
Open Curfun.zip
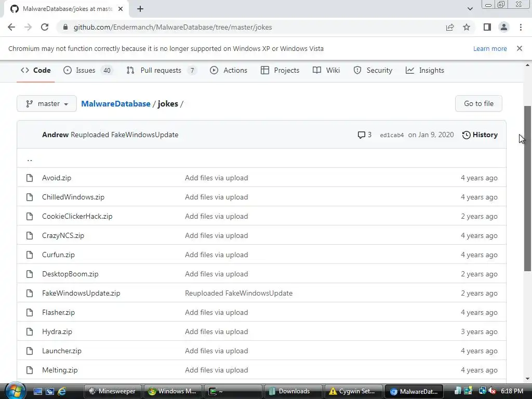pos(58,255)
